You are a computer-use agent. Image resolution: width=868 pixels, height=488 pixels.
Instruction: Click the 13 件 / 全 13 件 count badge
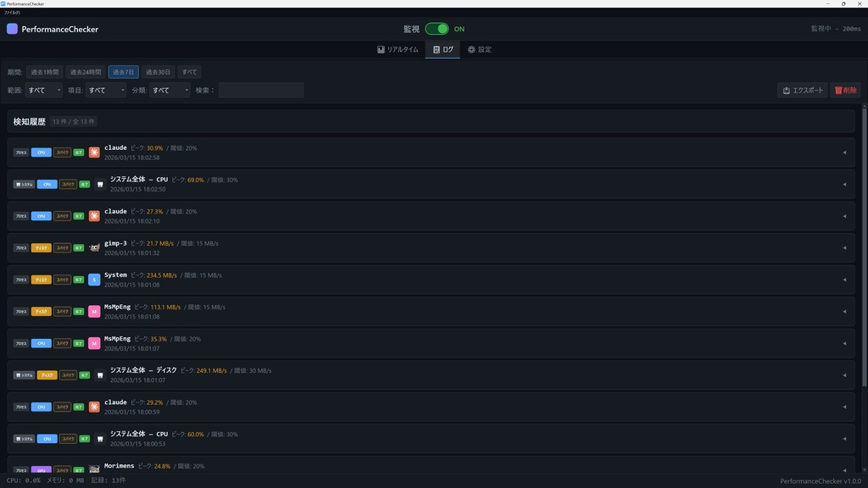pos(73,122)
